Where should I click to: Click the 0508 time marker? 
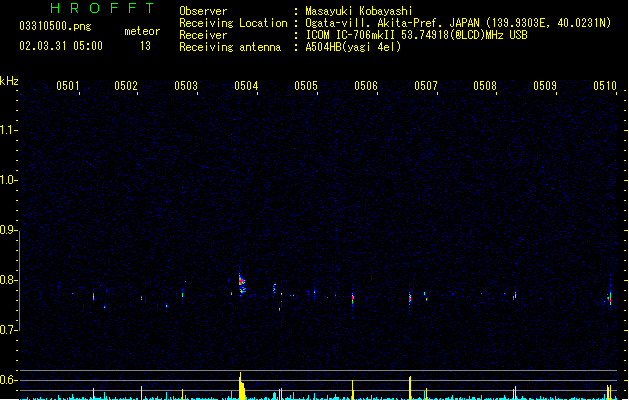485,86
